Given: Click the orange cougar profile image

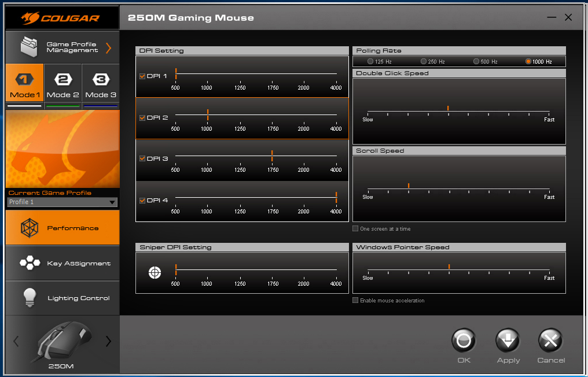Looking at the screenshot, I should click(63, 149).
